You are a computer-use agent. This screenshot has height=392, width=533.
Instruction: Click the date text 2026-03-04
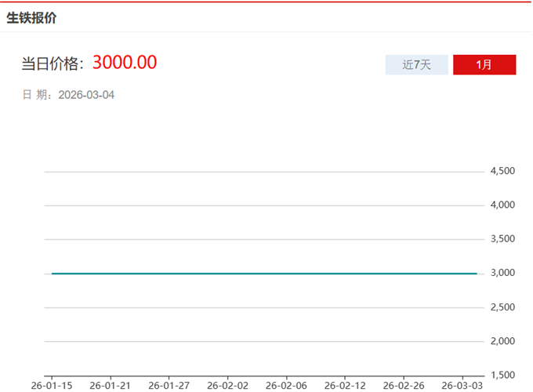click(x=86, y=95)
